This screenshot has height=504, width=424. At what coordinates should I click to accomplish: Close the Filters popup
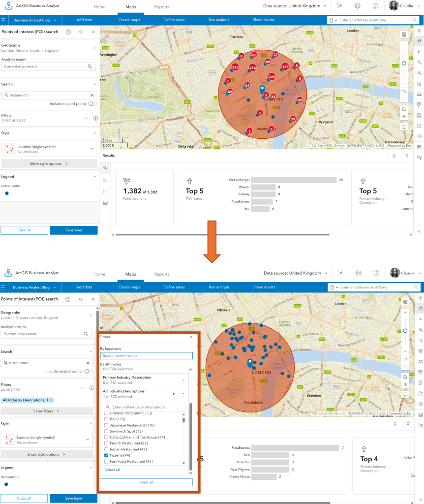191,337
